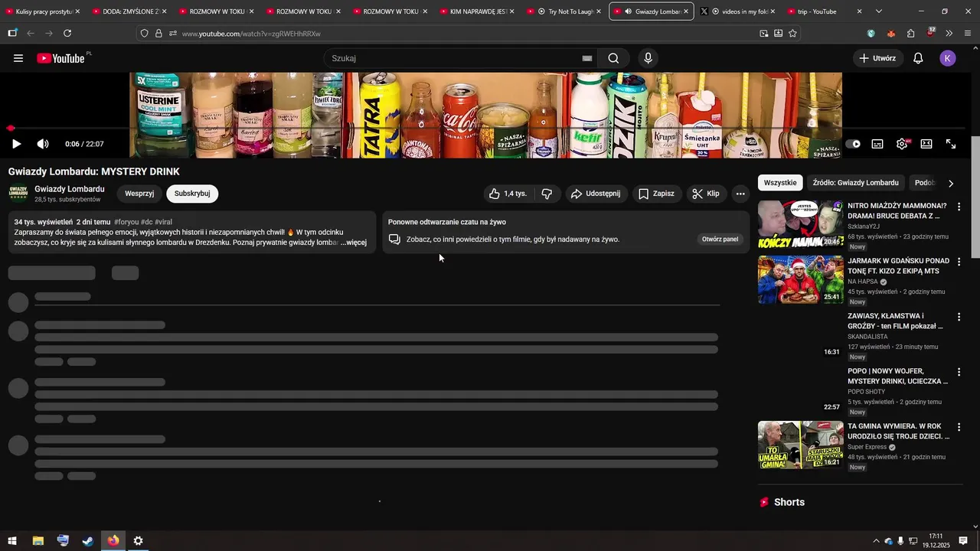Open options for NITRO MIAŻDŻY MAMMONA video
The image size is (980, 551).
959,207
